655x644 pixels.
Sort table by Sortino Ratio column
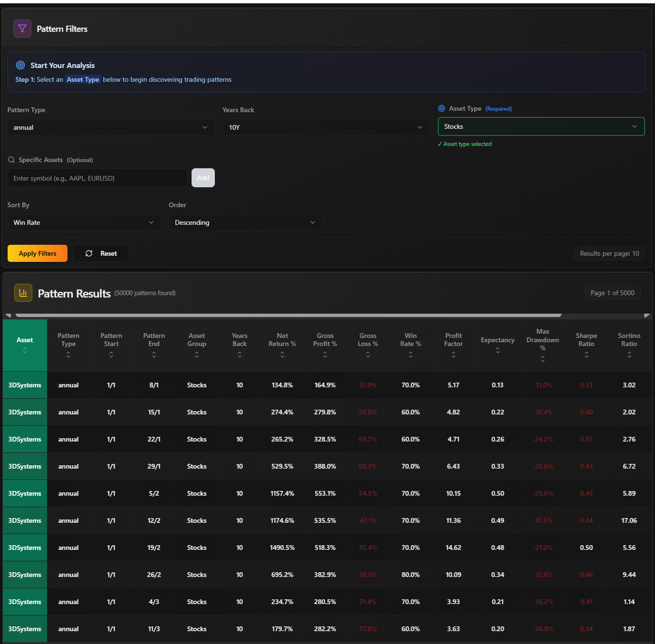629,355
